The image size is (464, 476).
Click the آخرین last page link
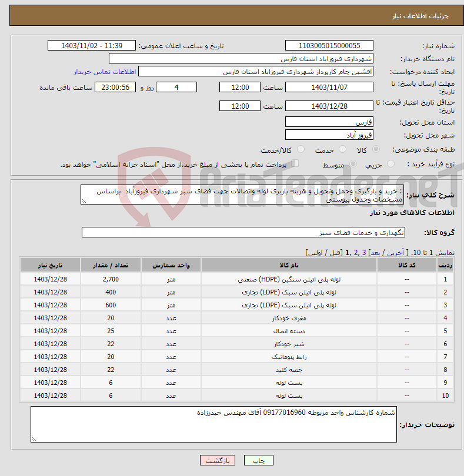[x=395, y=253]
